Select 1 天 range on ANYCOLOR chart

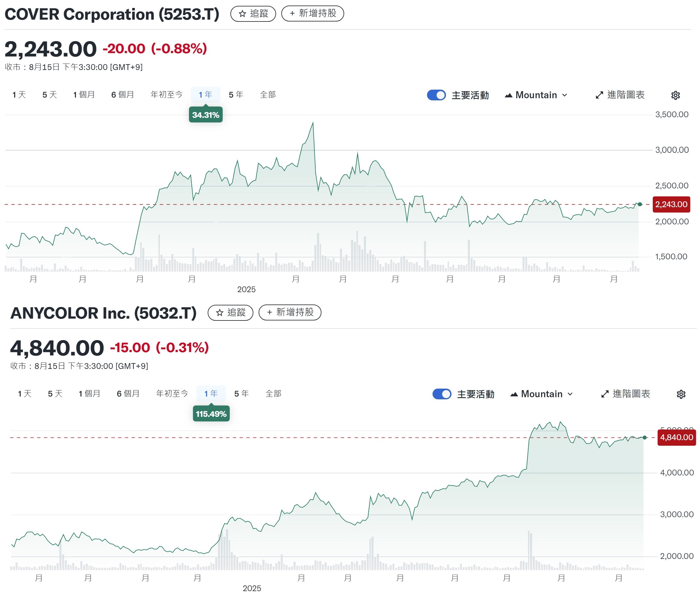(x=25, y=394)
